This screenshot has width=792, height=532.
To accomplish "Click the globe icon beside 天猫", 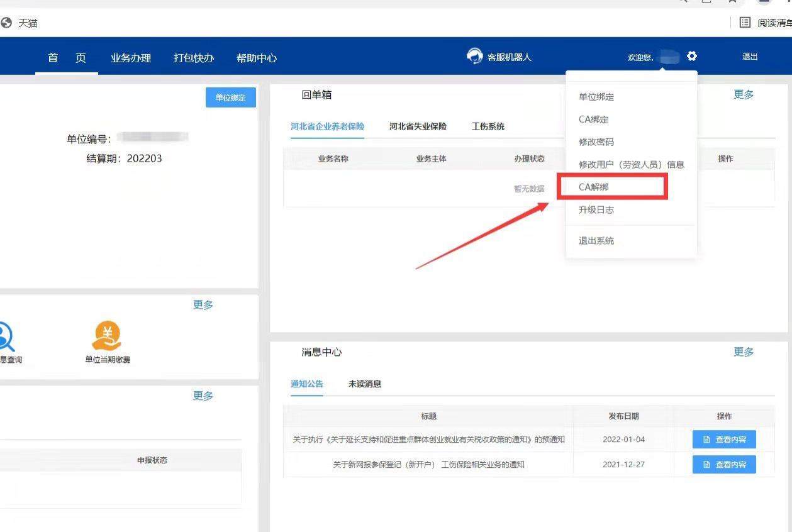I will [x=7, y=23].
